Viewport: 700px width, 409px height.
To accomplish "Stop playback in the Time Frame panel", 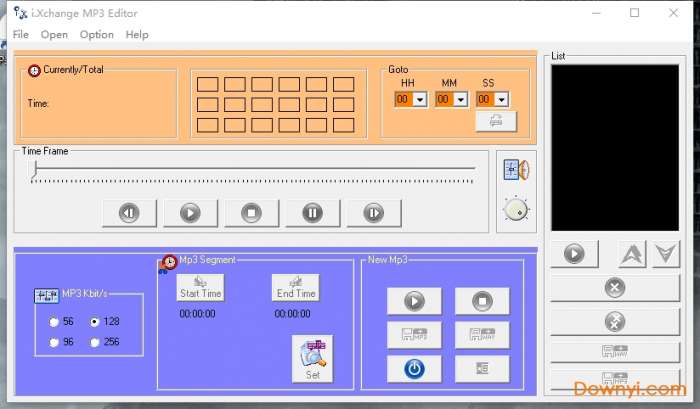I will tap(251, 212).
